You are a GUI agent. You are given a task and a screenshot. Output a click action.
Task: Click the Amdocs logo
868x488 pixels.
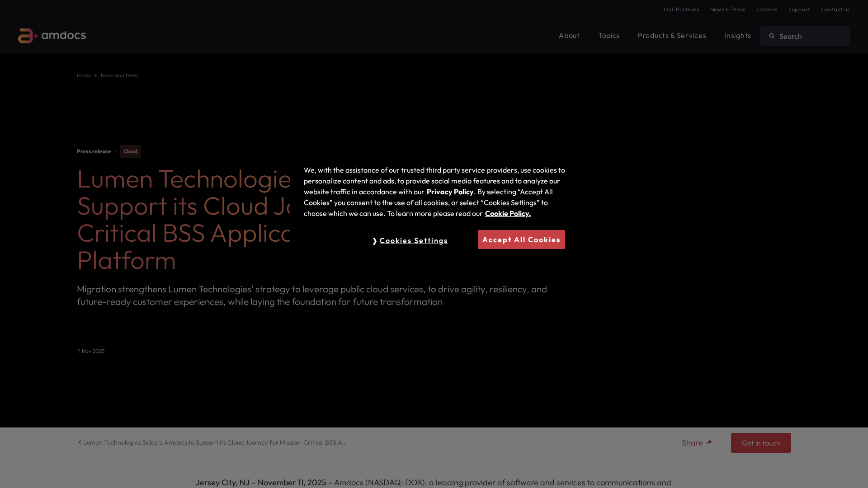[x=52, y=36]
